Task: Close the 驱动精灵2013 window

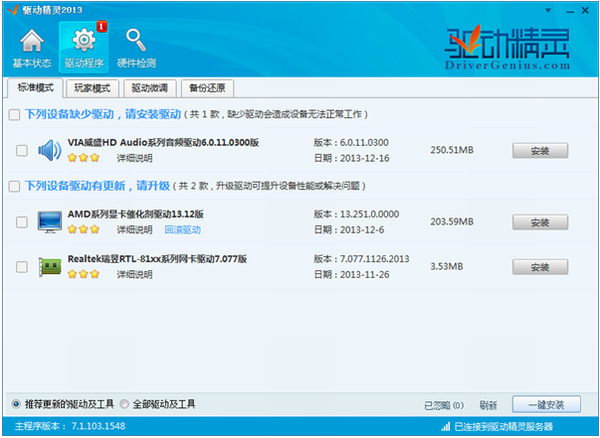Action: click(x=585, y=10)
